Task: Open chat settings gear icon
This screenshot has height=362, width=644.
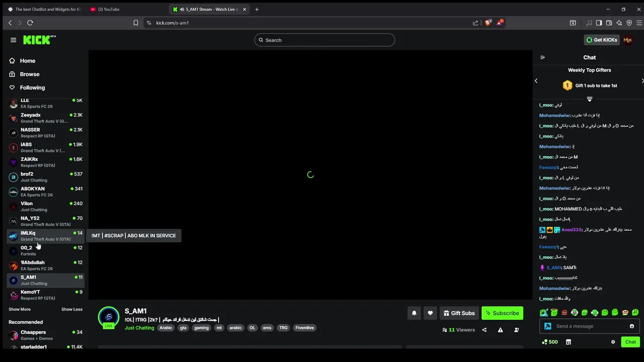Action: click(x=613, y=342)
